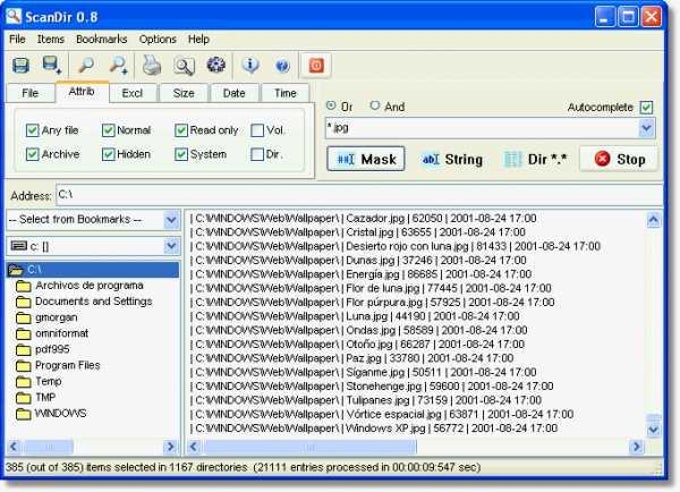Click the magnifier-with-plus search icon
The height and width of the screenshot is (492, 680).
118,66
